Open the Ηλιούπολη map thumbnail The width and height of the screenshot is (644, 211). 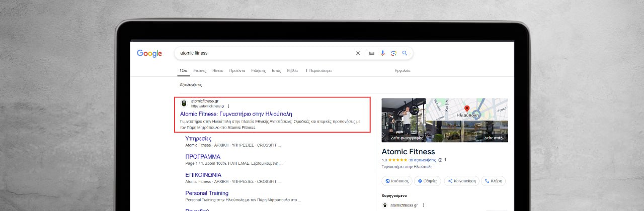467,109
